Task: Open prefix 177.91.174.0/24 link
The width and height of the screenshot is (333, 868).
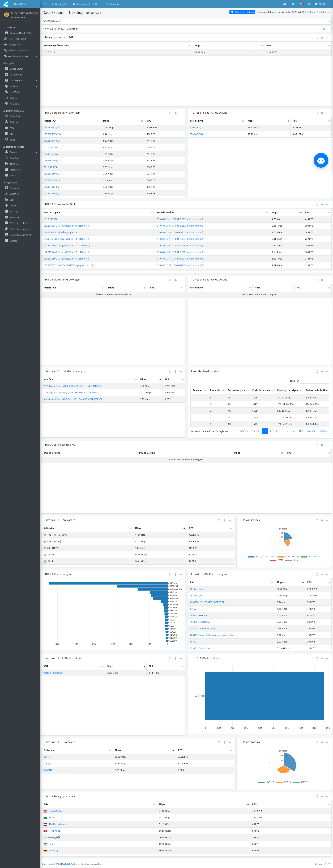Action: click(51, 128)
